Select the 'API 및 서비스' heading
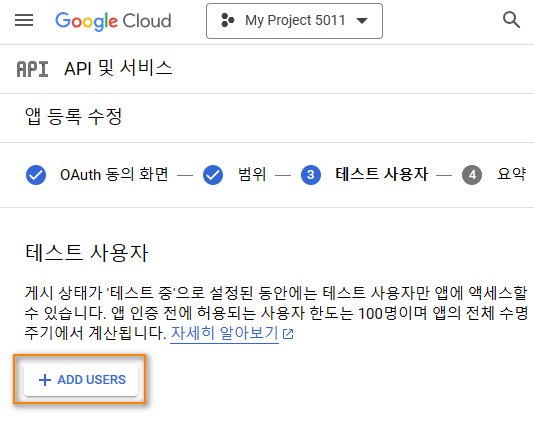 [118, 68]
